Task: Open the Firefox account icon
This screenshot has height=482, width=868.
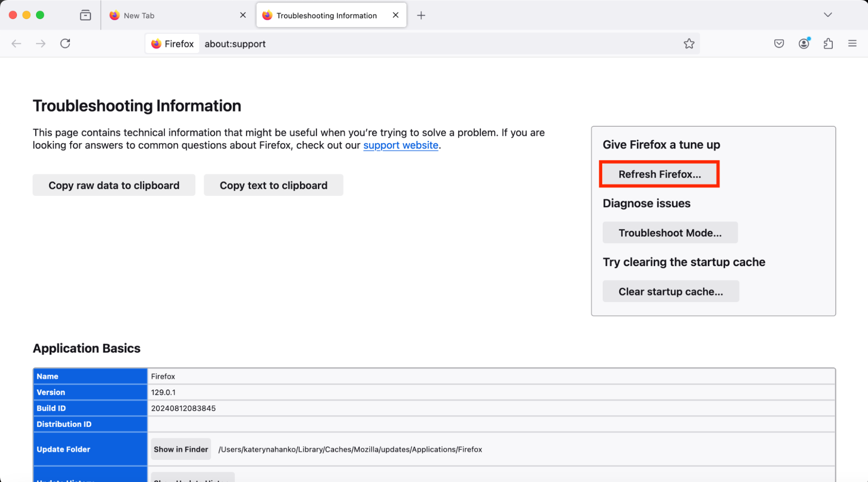Action: point(804,43)
